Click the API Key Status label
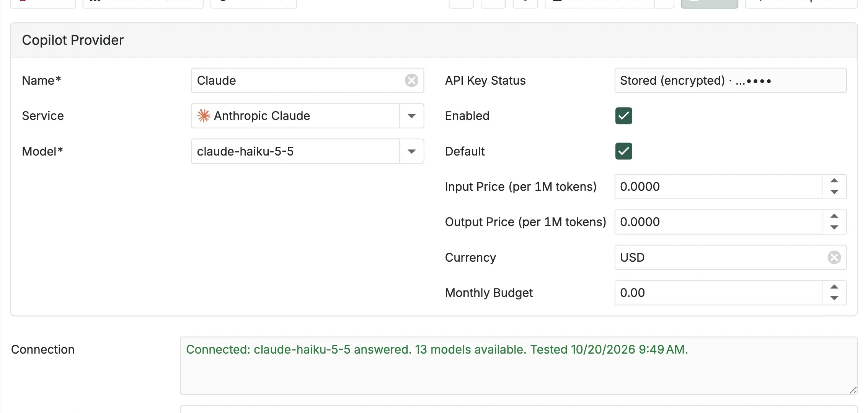 [485, 80]
